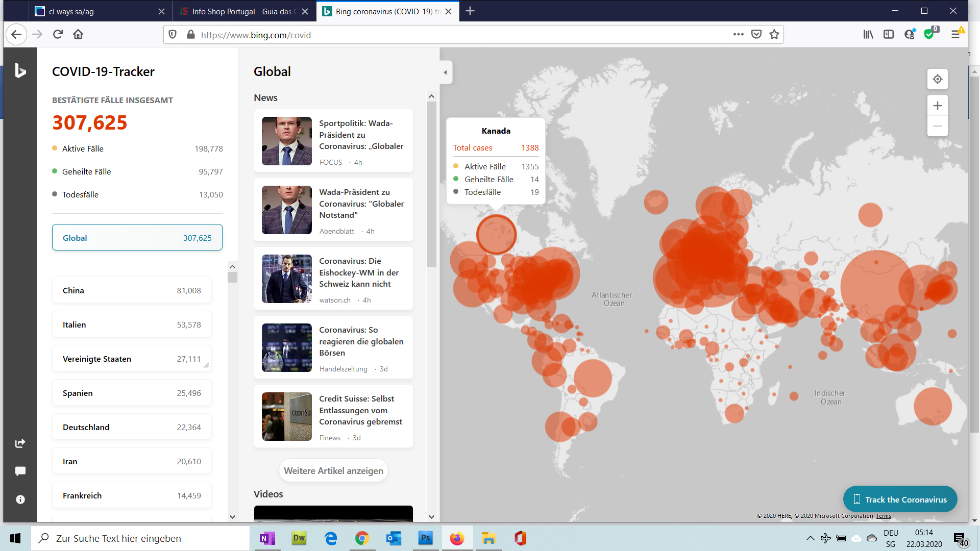Show hidden system tray icons
The width and height of the screenshot is (980, 551).
click(810, 538)
